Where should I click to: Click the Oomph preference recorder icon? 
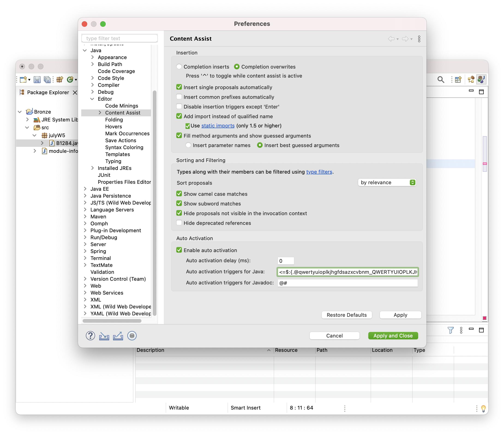[x=132, y=336]
